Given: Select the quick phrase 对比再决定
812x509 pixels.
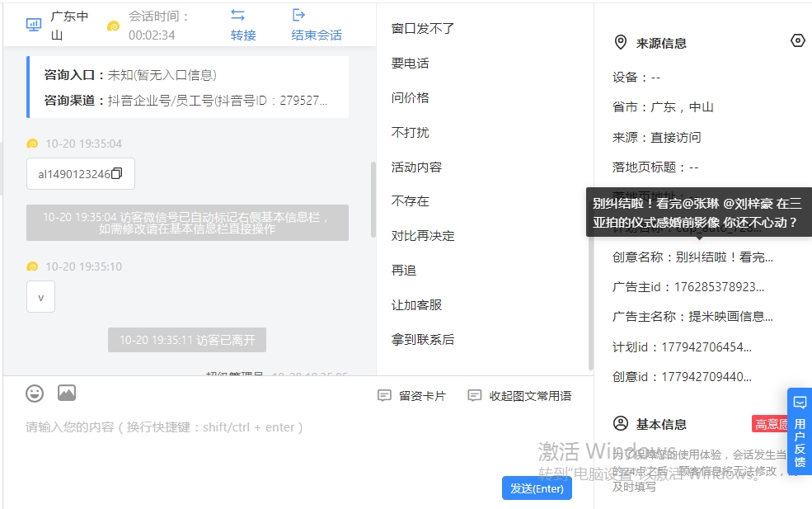Looking at the screenshot, I should [x=423, y=236].
